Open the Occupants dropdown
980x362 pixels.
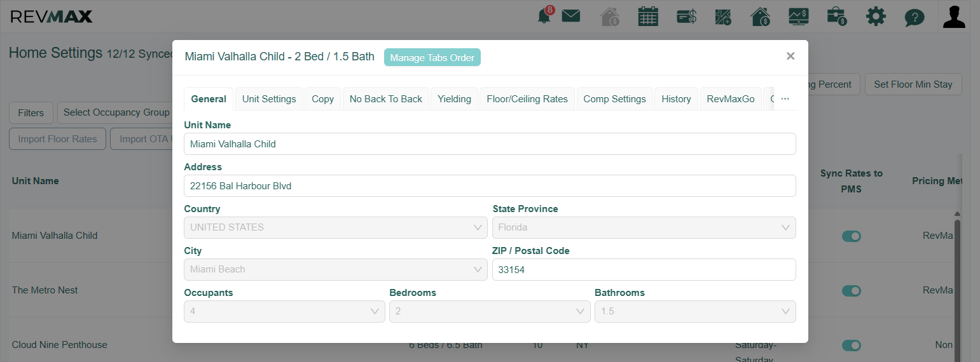click(284, 311)
